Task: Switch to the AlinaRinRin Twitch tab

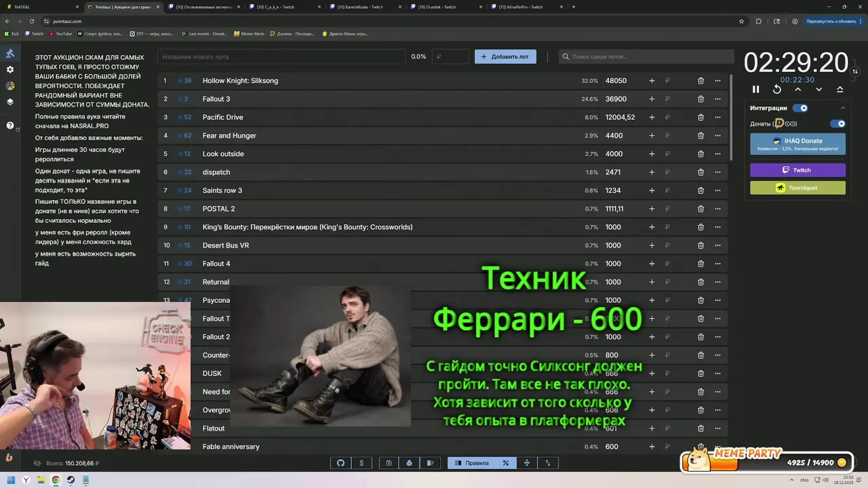Action: point(527,7)
